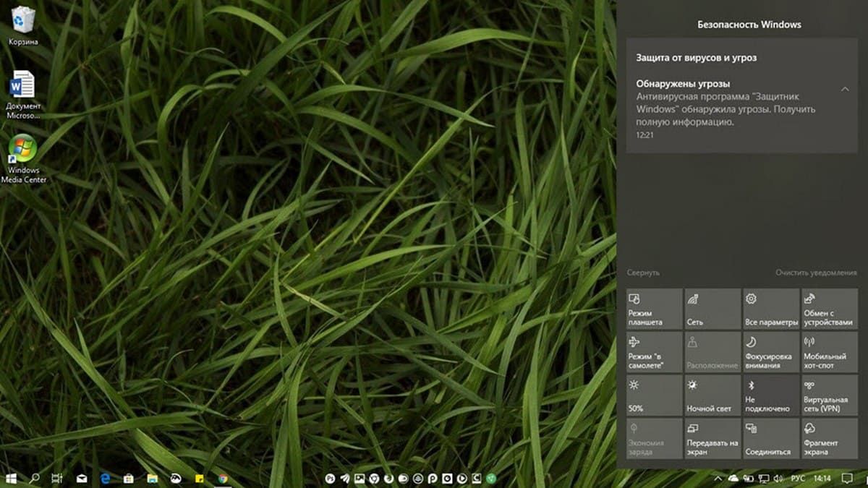This screenshot has width=868, height=488.
Task: Open OneDrive cloud icon in the tray
Action: point(733,479)
